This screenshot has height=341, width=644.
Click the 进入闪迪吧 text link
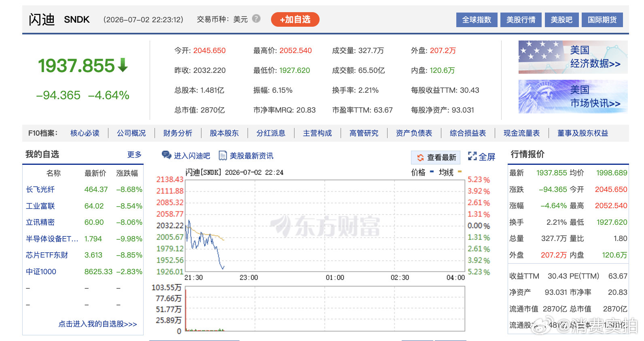(192, 156)
